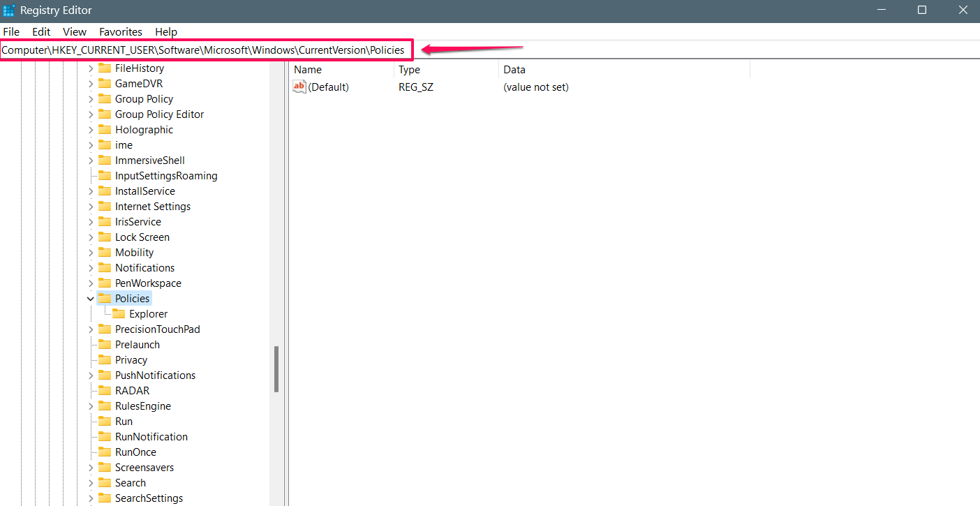Click the Registry Editor title bar icon
Image resolution: width=980 pixels, height=506 pixels.
coord(9,10)
